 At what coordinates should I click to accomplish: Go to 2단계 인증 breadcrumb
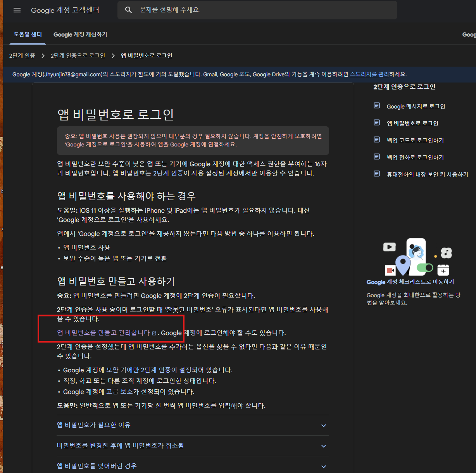point(22,56)
